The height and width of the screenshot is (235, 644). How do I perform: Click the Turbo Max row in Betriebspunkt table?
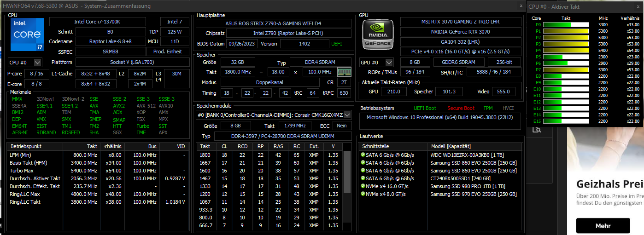click(98, 171)
